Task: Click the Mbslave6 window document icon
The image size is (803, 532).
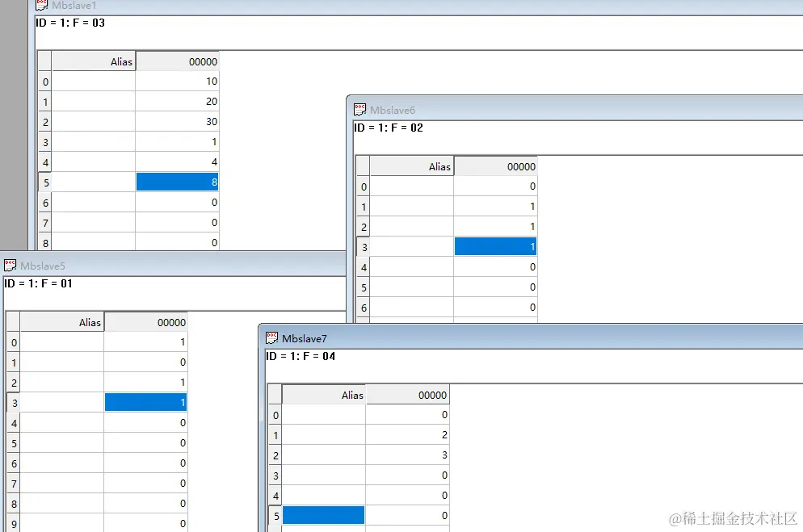Action: (x=360, y=110)
